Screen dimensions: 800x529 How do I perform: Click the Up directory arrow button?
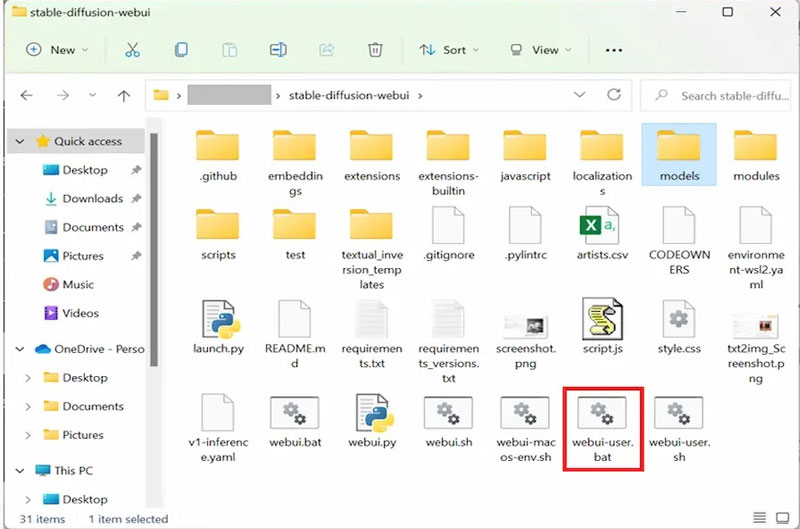click(123, 96)
